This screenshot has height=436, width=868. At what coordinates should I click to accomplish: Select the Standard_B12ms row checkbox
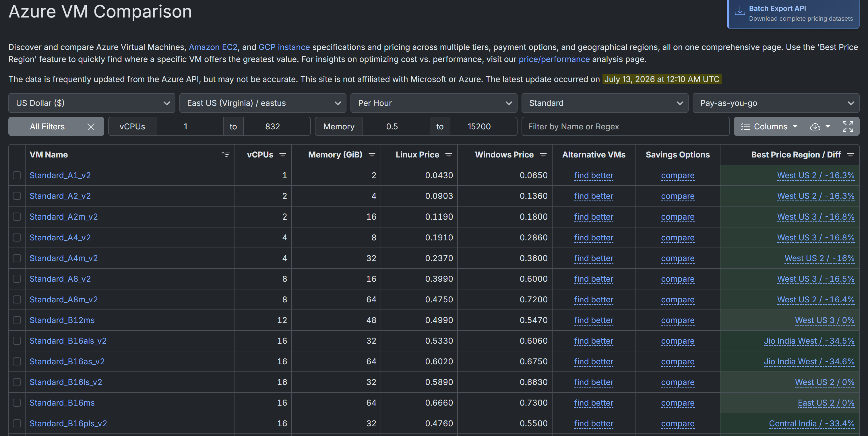coord(17,320)
